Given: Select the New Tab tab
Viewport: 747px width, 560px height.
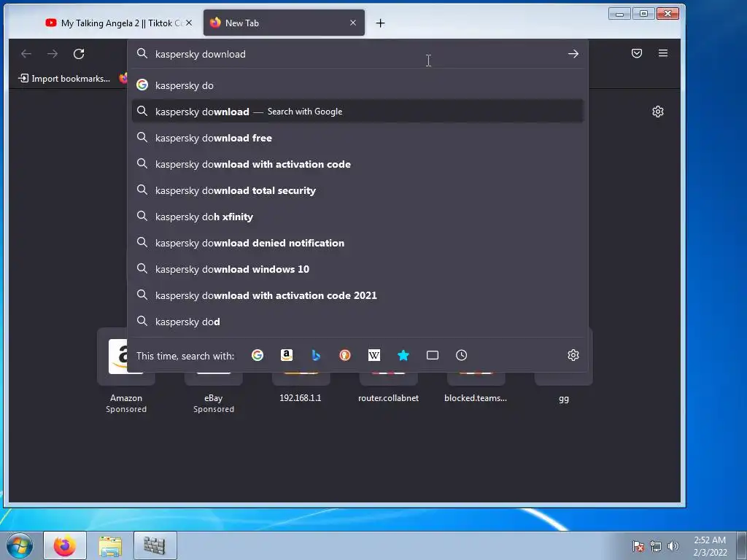Looking at the screenshot, I should (284, 23).
